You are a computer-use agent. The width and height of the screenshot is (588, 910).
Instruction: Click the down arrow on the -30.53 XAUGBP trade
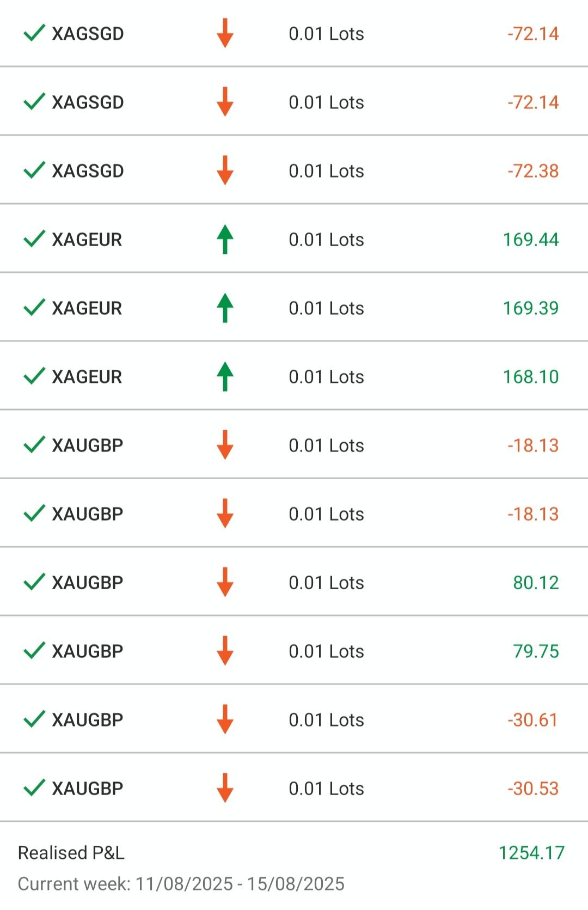225,789
